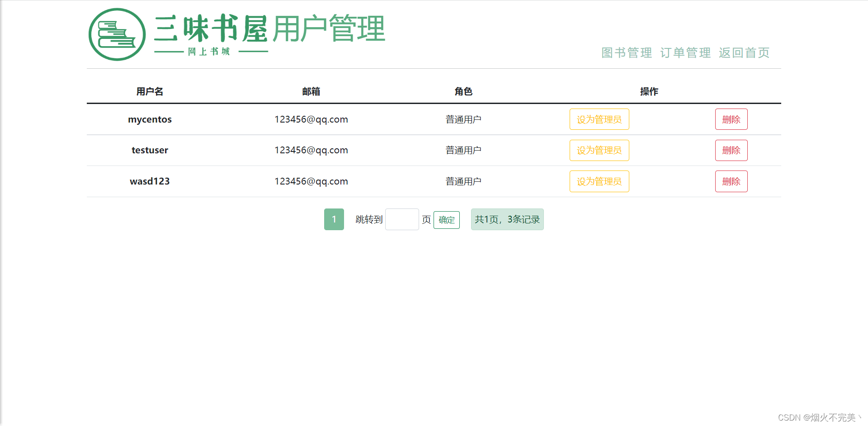Open the 订单管理 navigation link
The height and width of the screenshot is (426, 868).
coord(685,53)
